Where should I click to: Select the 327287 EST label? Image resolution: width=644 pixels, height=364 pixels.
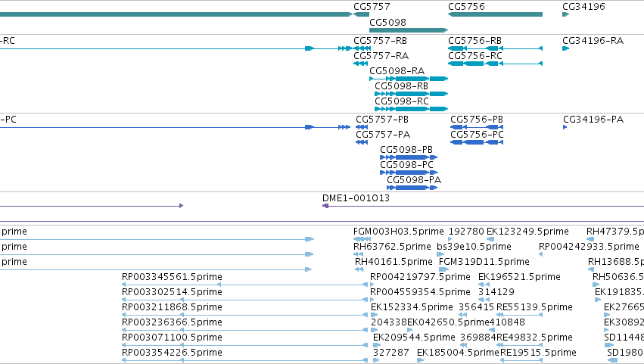[391, 353]
